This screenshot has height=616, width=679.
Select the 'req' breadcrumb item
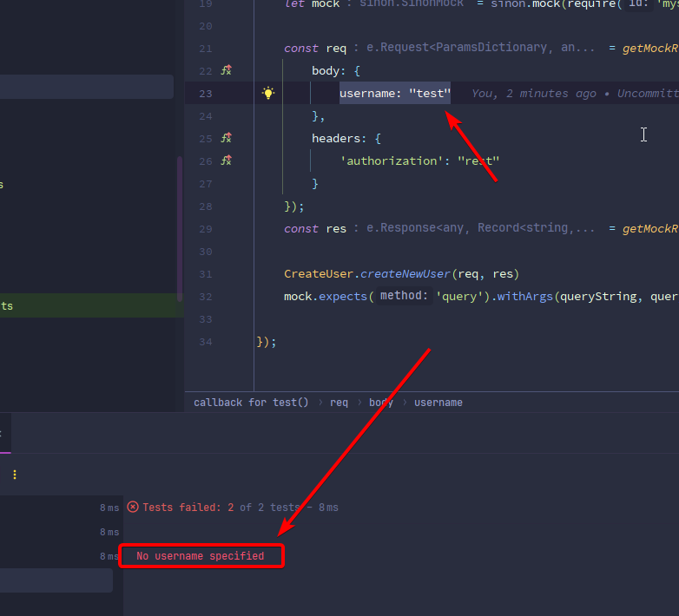tap(339, 403)
